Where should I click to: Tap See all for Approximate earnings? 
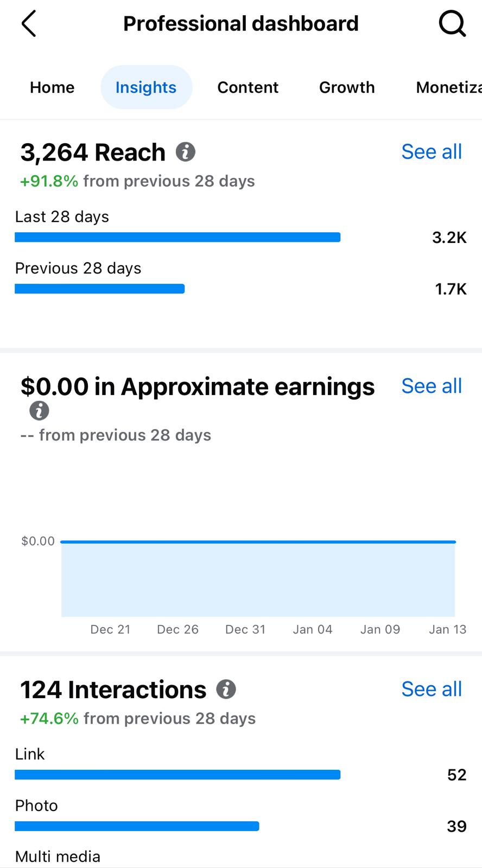[x=432, y=386]
